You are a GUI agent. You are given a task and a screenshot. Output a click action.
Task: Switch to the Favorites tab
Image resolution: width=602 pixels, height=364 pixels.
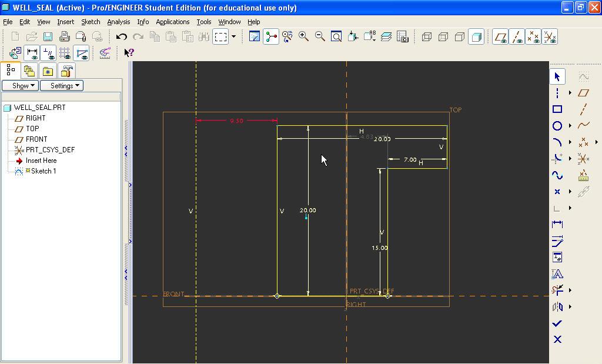[48, 71]
